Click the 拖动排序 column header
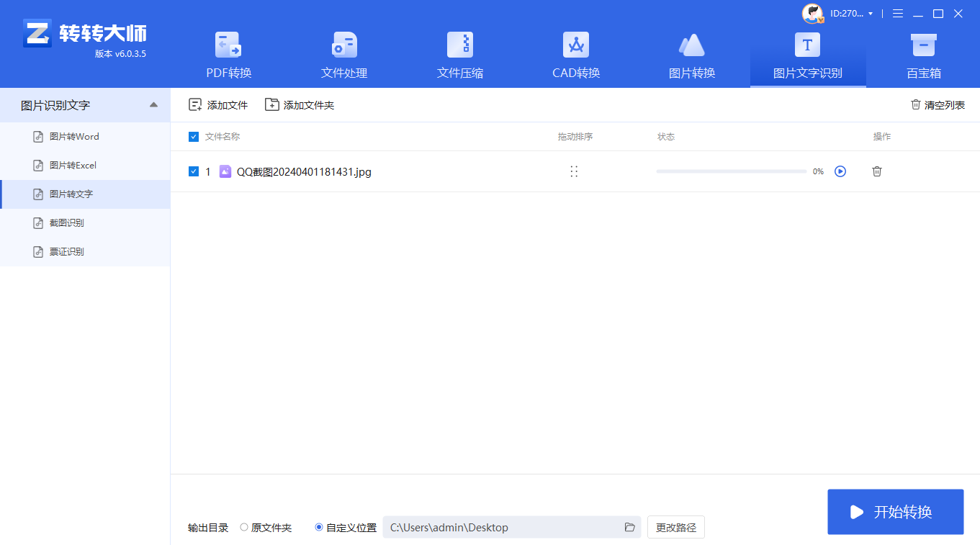 575,137
